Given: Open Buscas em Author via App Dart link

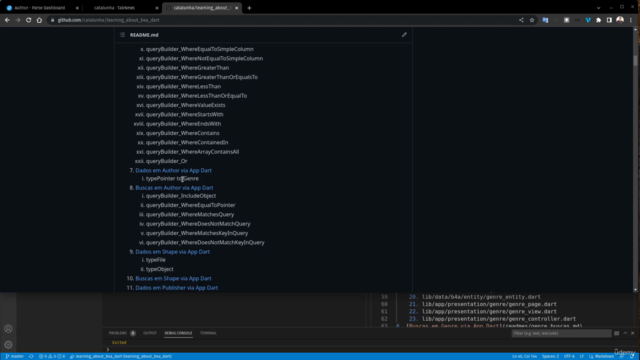Looking at the screenshot, I should pos(174,188).
